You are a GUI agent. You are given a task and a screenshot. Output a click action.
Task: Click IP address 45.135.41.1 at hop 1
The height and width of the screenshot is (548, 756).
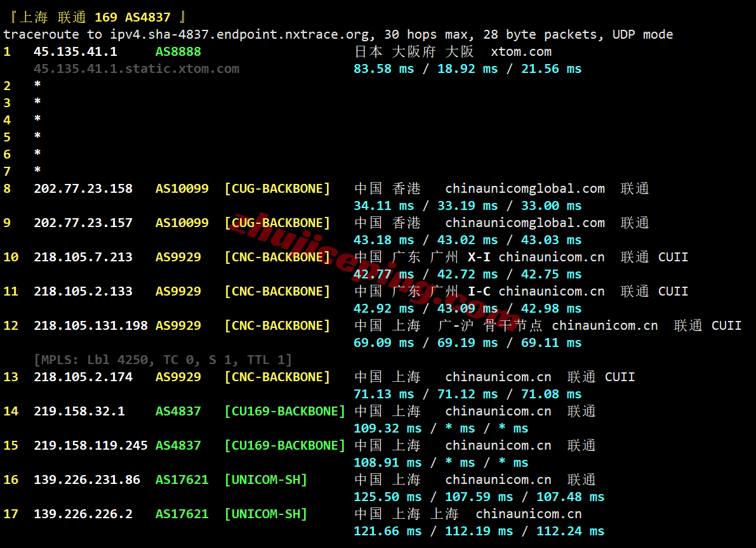coord(75,51)
